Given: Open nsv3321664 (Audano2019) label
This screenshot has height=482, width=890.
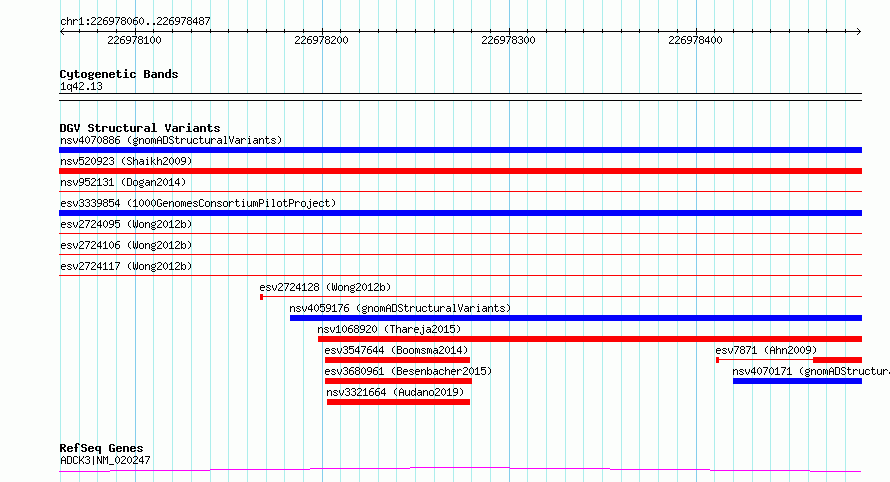Looking at the screenshot, I should [x=395, y=392].
